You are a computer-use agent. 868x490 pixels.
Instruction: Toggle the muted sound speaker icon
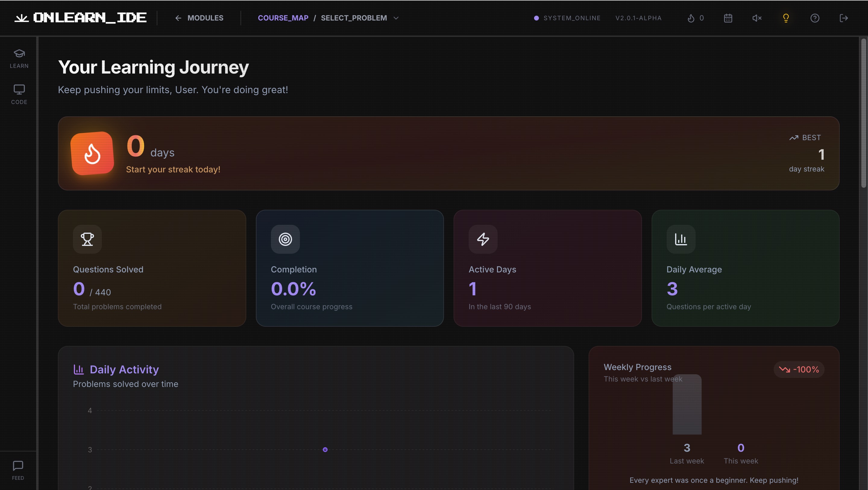click(x=757, y=18)
